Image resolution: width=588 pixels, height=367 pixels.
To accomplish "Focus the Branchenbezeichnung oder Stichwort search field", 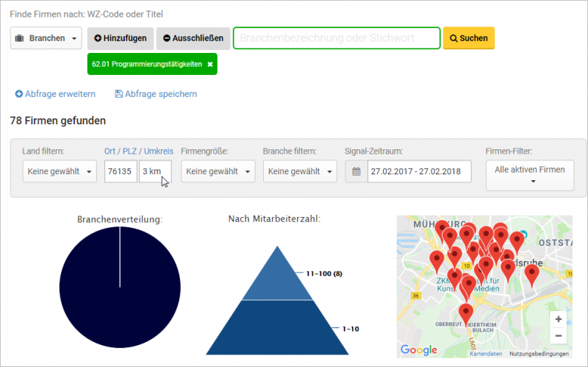I will tap(337, 38).
